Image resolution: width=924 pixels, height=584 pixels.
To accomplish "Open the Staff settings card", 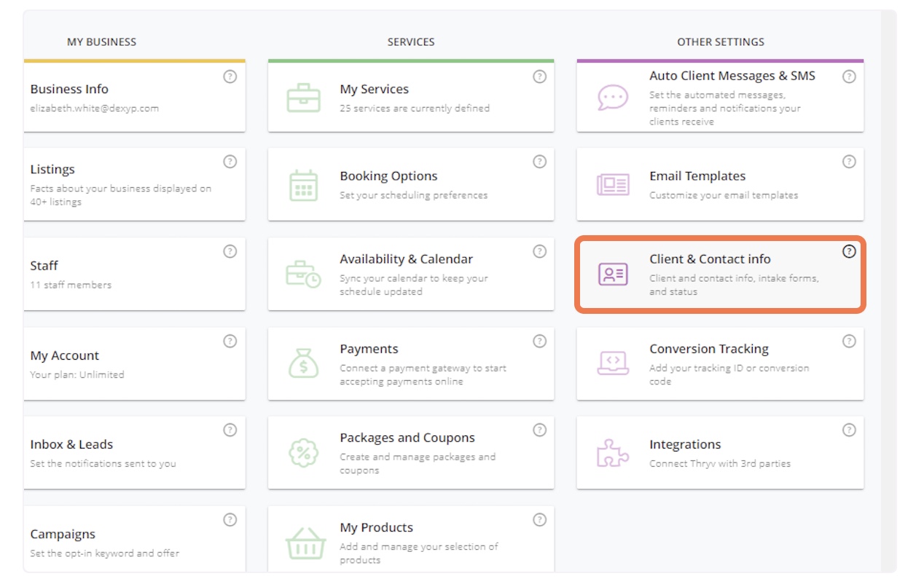I will (x=134, y=275).
